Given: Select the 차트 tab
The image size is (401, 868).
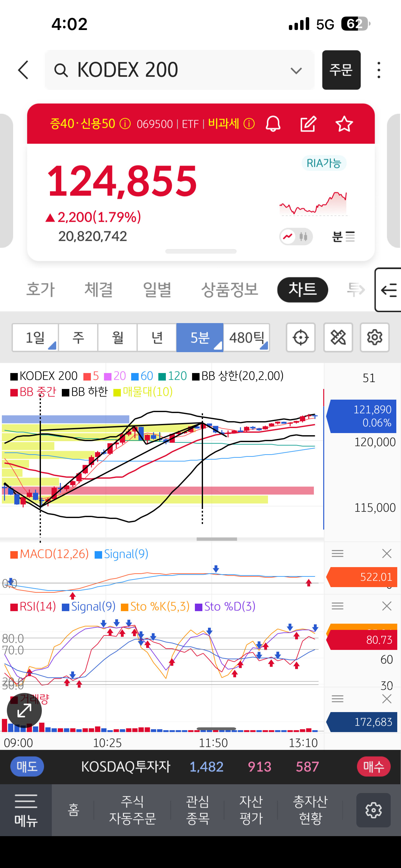Looking at the screenshot, I should click(303, 289).
